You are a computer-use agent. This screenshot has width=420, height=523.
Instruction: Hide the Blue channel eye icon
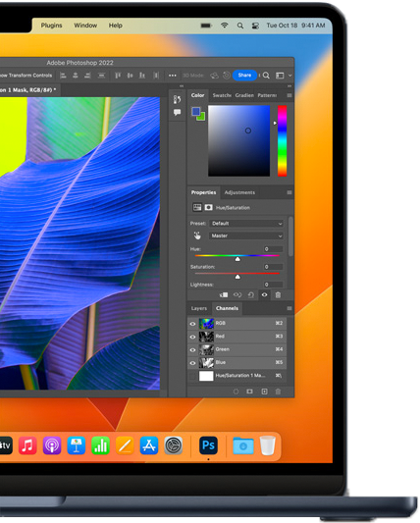tap(192, 363)
